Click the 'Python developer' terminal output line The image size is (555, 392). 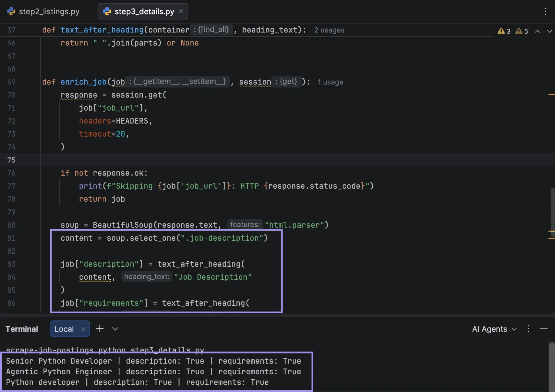pos(137,382)
